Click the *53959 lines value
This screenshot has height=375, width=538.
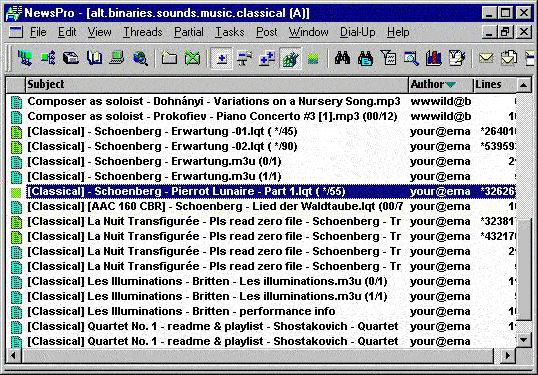pyautogui.click(x=498, y=147)
